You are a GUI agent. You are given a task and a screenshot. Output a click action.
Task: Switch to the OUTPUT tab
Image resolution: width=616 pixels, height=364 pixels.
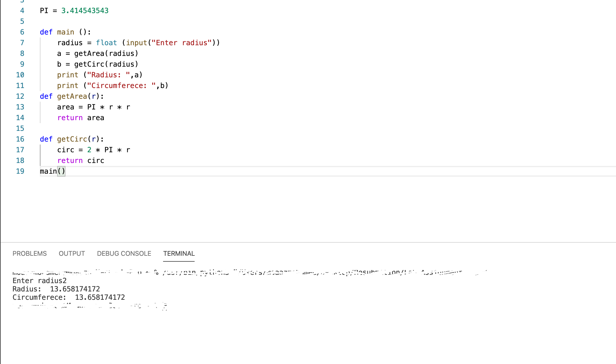point(72,253)
